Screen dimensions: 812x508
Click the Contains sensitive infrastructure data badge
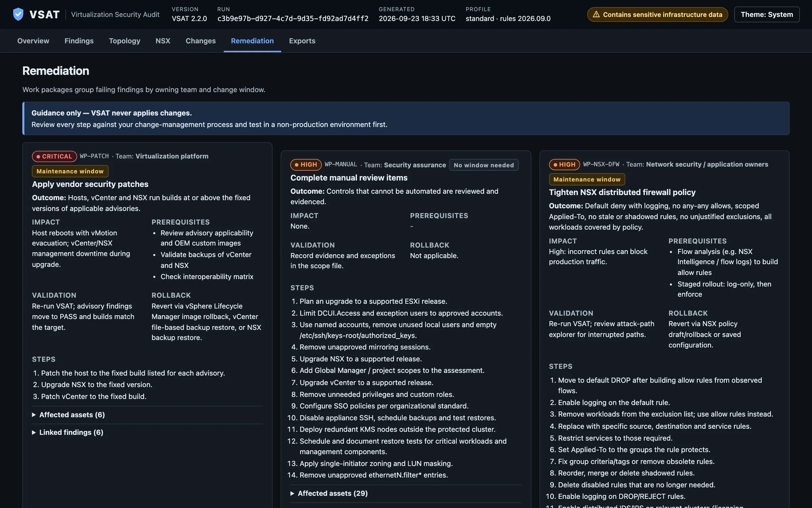pyautogui.click(x=657, y=15)
